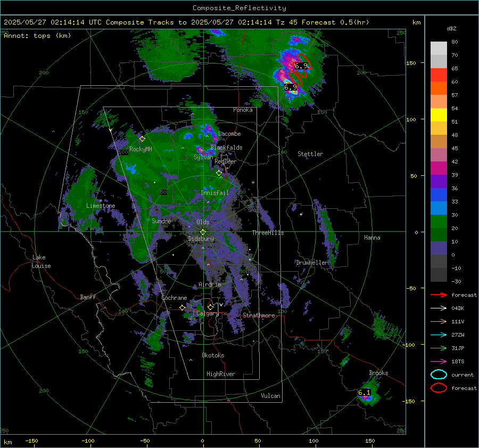This screenshot has width=479, height=448.
Task: Click the red 60-65 dBZ color swatch
Action: click(439, 75)
